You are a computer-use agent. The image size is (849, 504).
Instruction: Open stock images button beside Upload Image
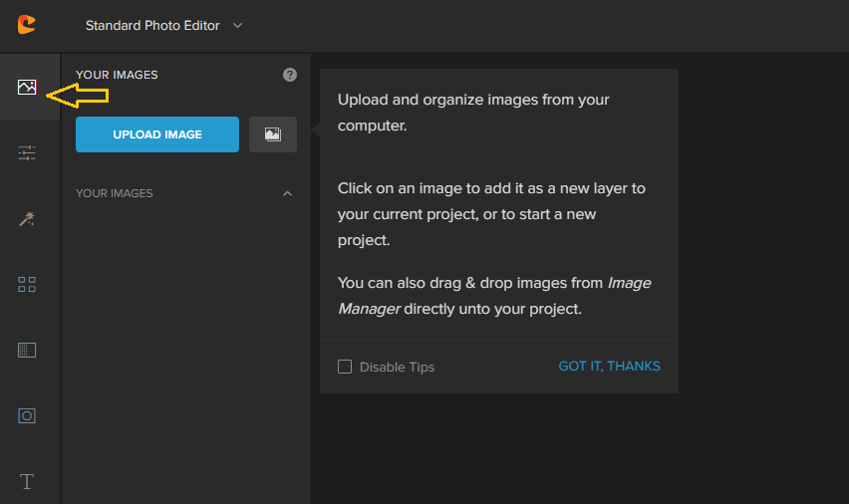272,134
